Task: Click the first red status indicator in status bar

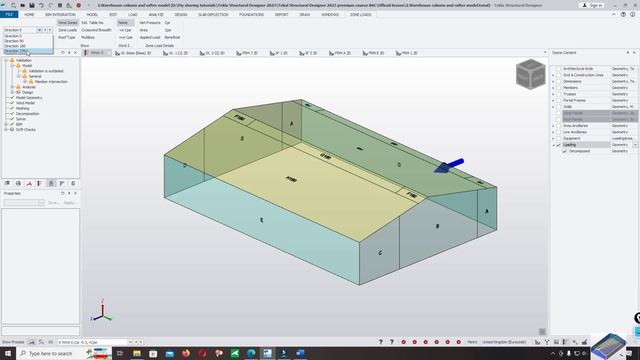Action: [x=404, y=342]
